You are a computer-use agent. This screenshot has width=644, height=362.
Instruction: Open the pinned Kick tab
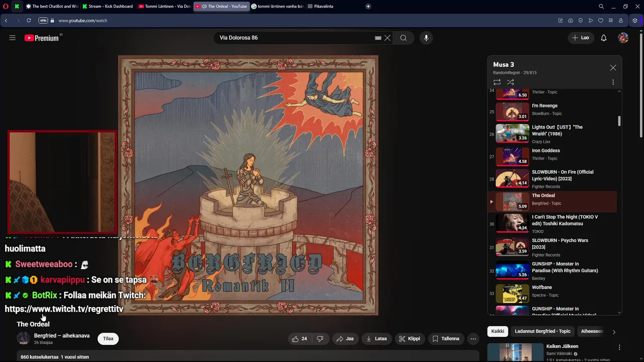coord(17,7)
